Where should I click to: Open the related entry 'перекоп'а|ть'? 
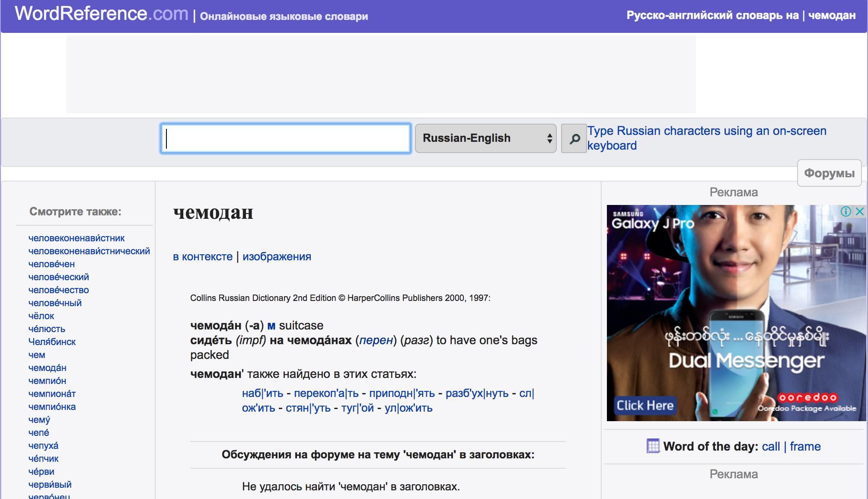(326, 393)
